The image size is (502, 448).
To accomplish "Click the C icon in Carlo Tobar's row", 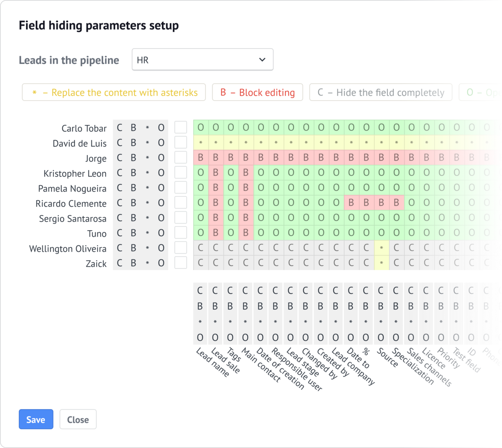I will (120, 128).
